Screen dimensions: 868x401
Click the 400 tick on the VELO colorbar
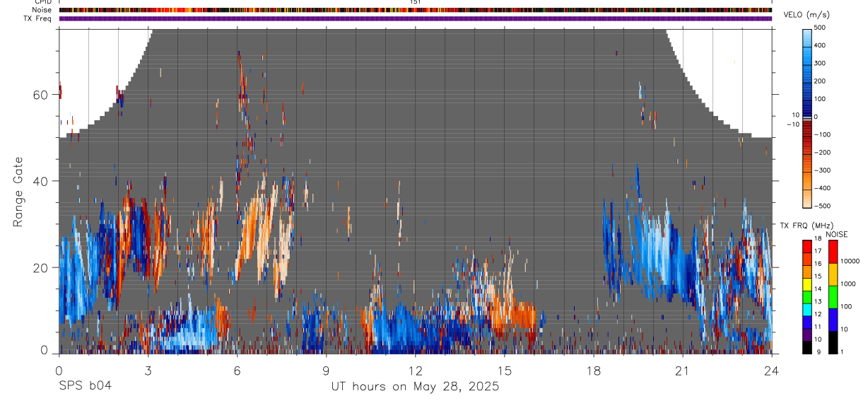click(x=821, y=45)
